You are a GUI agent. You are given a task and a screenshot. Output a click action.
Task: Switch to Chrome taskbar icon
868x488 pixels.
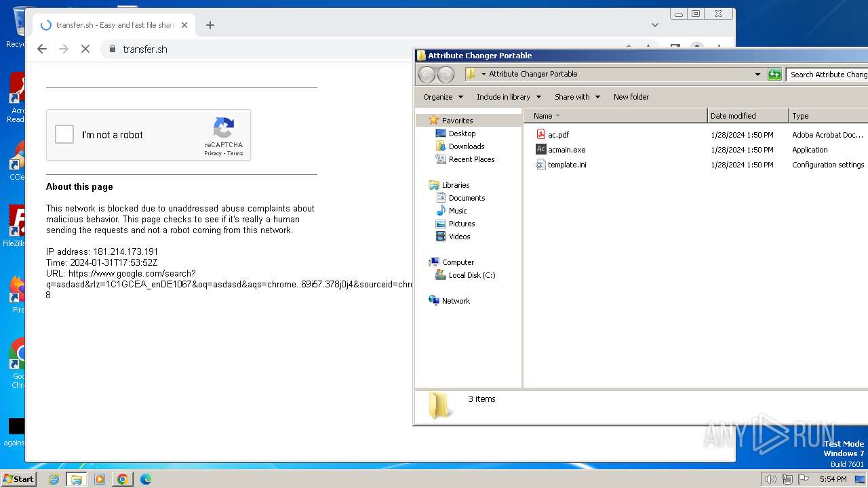click(123, 479)
